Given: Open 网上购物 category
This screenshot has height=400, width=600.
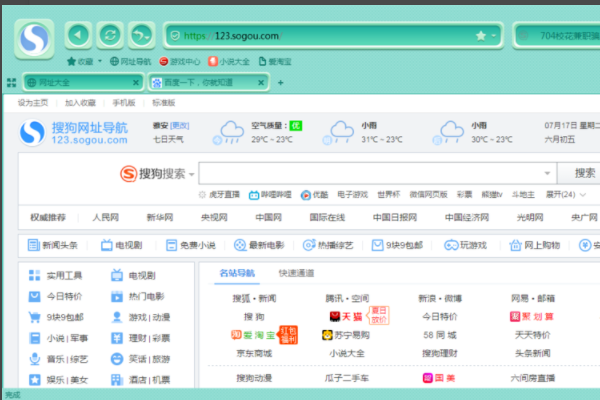Looking at the screenshot, I should 535,245.
